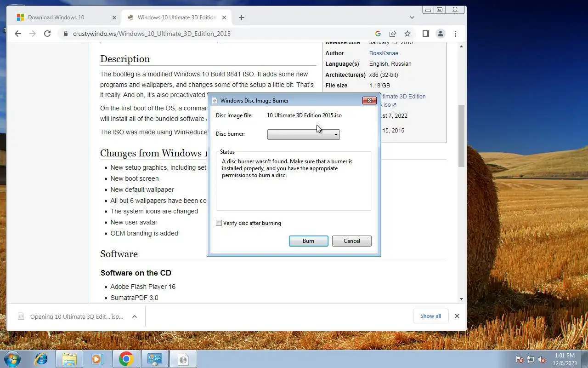Click muted volume tray icon
Image resolution: width=588 pixels, height=368 pixels.
click(x=542, y=359)
